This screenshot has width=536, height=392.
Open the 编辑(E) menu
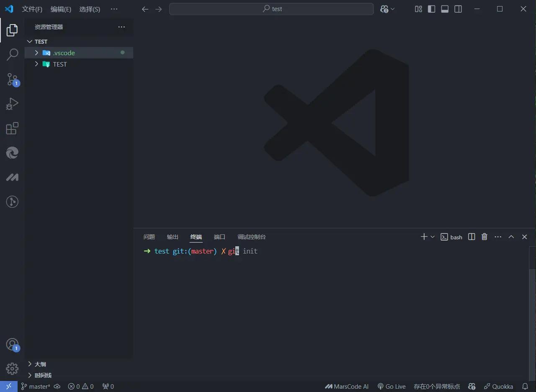61,9
